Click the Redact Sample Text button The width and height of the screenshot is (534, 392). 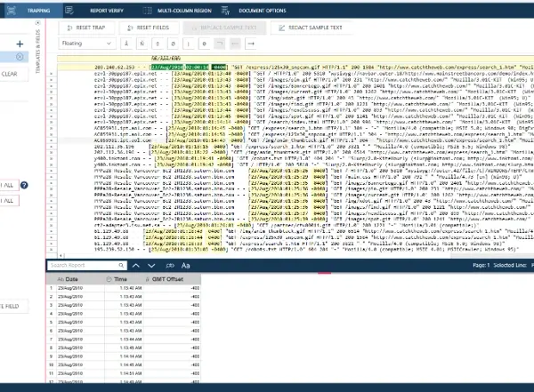tap(311, 28)
